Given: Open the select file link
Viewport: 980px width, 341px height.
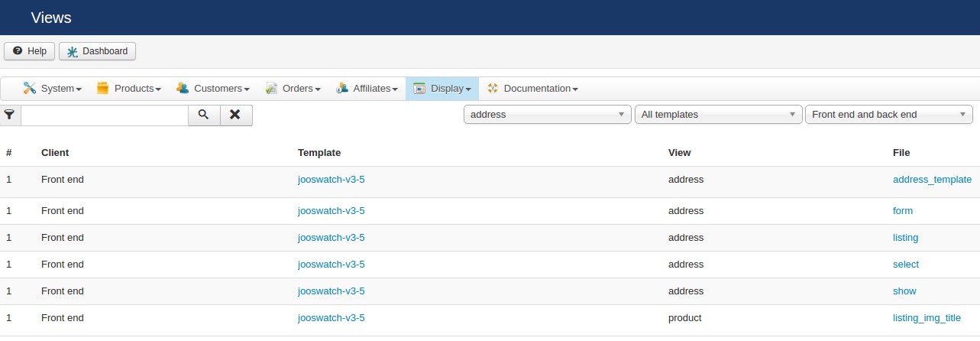Looking at the screenshot, I should click(x=906, y=265).
